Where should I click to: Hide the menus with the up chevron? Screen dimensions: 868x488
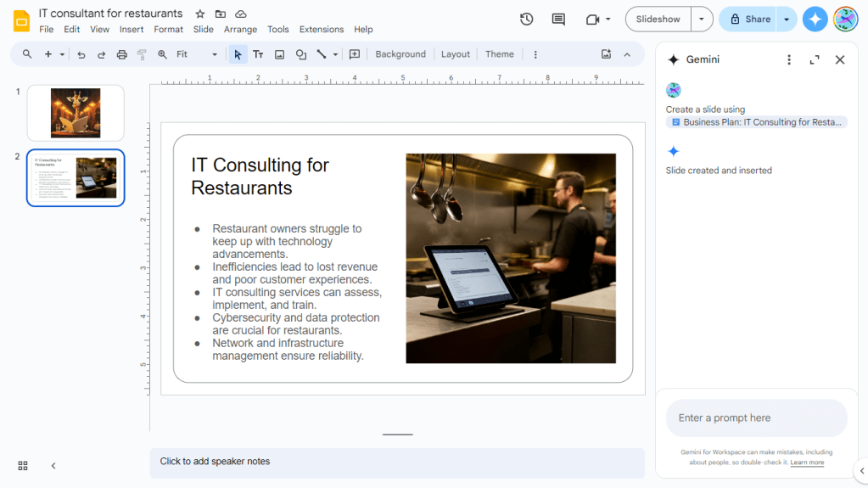[627, 54]
